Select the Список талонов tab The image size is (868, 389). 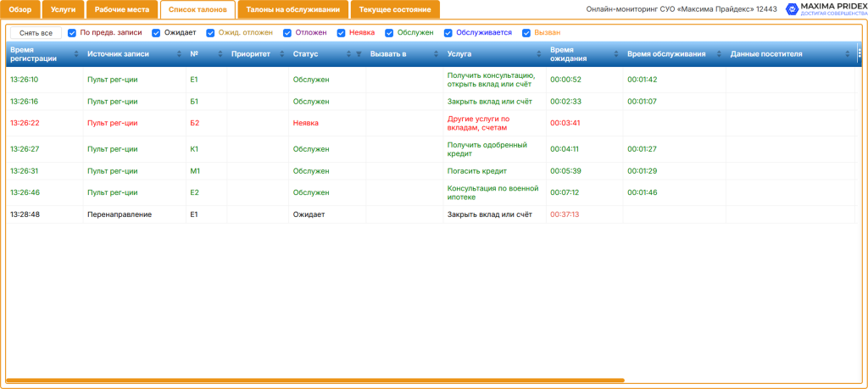point(198,9)
